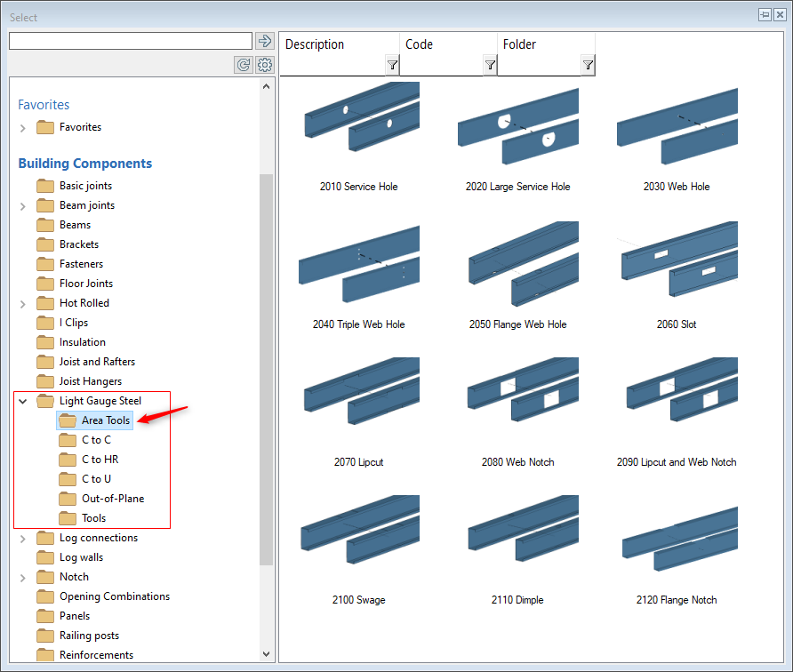
Task: Collapse the Light Gauge Steel folder
Action: coord(23,401)
